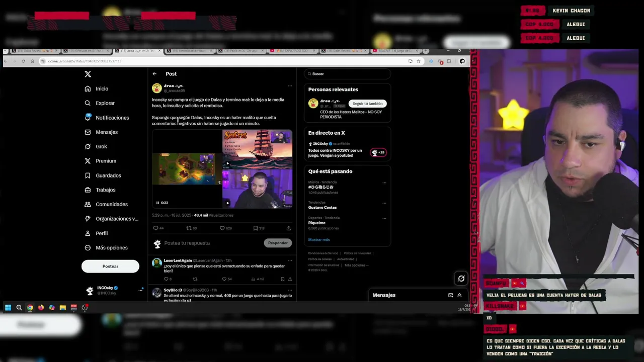The height and width of the screenshot is (362, 644).
Task: Click the reply icon with 44 replies
Action: tap(155, 228)
